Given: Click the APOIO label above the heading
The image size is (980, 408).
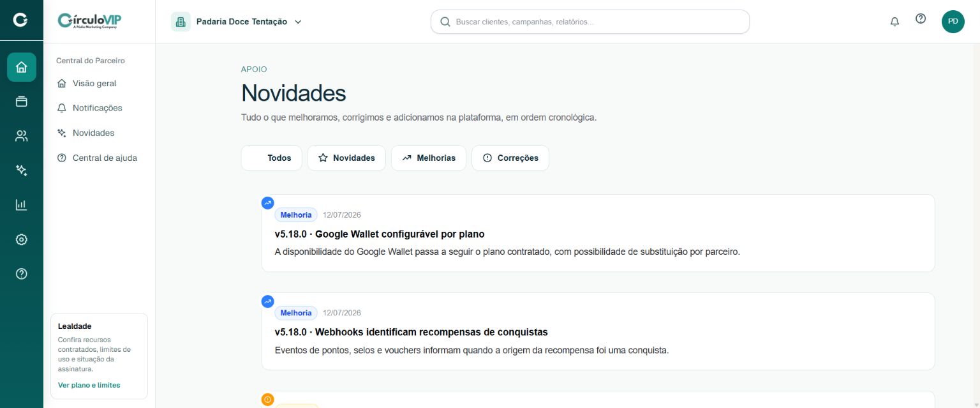Looking at the screenshot, I should point(254,69).
